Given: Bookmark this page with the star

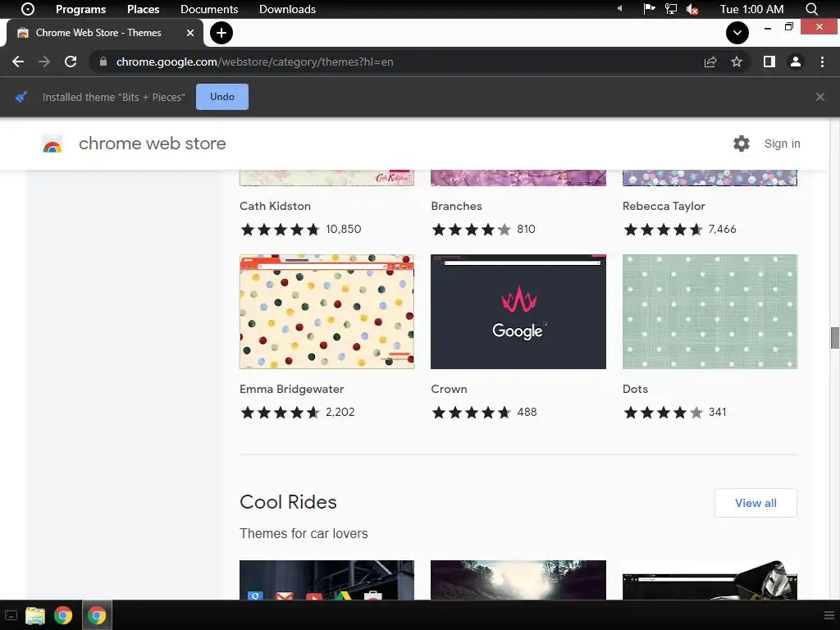Looking at the screenshot, I should 737,62.
